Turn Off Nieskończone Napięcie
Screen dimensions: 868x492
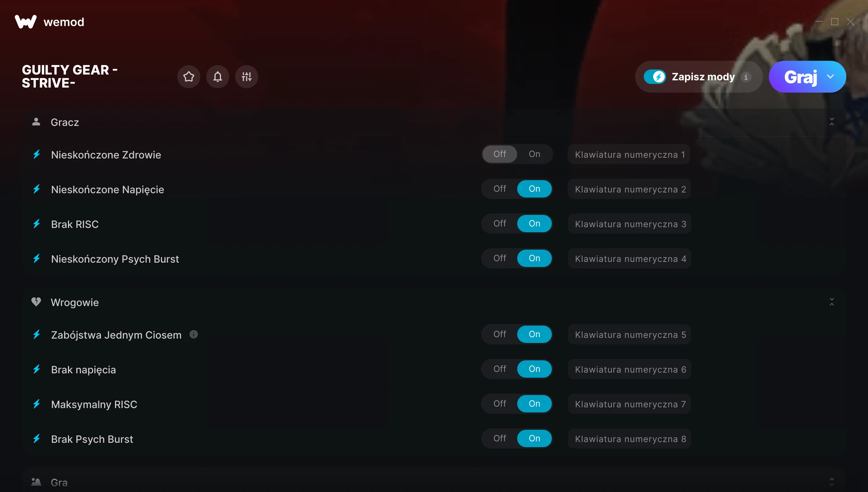(x=500, y=189)
